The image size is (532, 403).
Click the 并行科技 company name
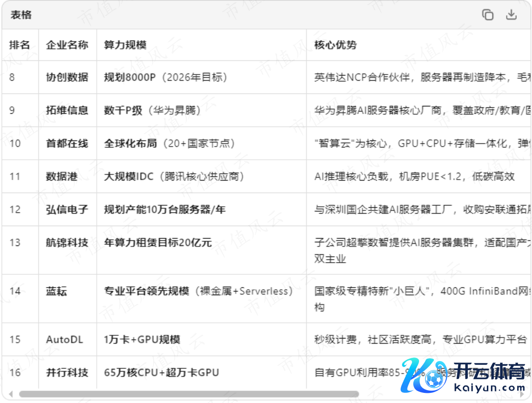(67, 372)
